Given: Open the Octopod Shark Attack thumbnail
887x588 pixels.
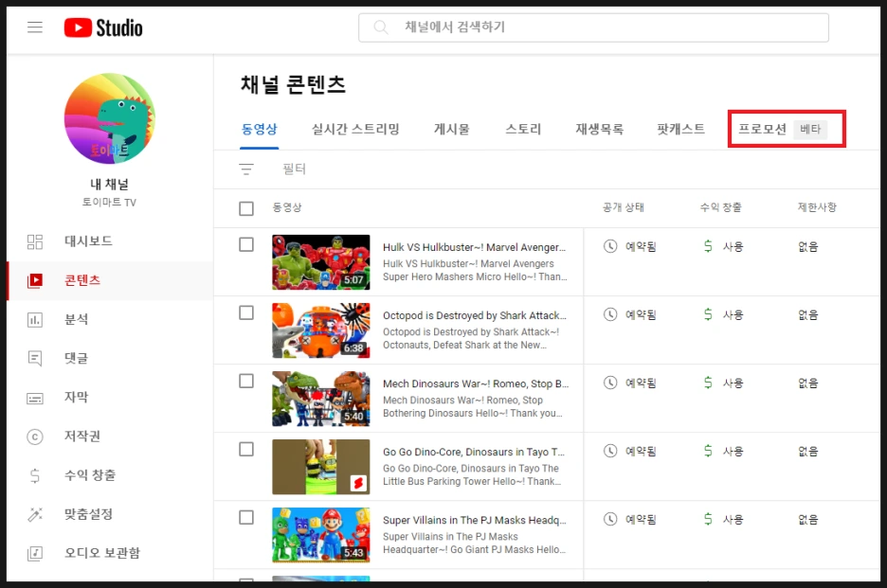Looking at the screenshot, I should pos(320,330).
